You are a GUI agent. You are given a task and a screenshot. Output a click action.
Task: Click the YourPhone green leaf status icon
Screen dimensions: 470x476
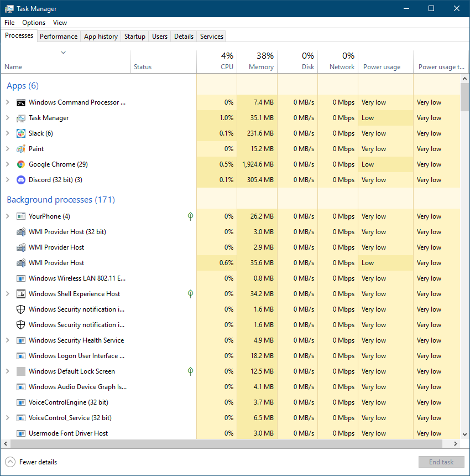tap(190, 216)
